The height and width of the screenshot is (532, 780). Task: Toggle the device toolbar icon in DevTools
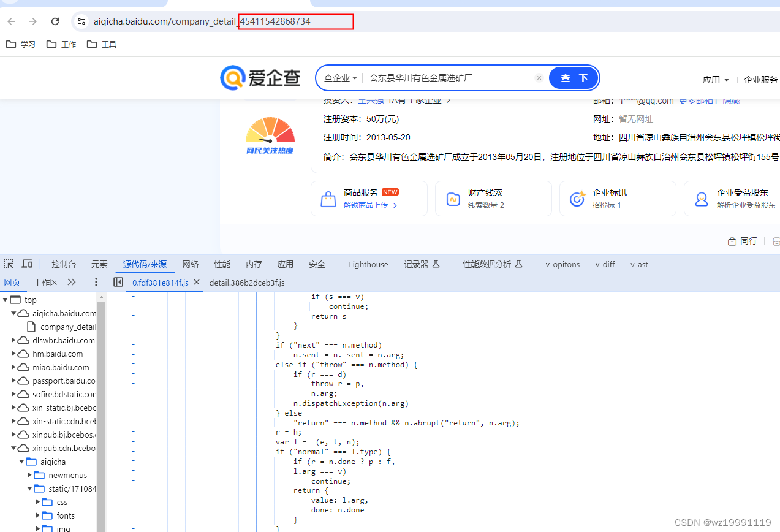[x=27, y=264]
